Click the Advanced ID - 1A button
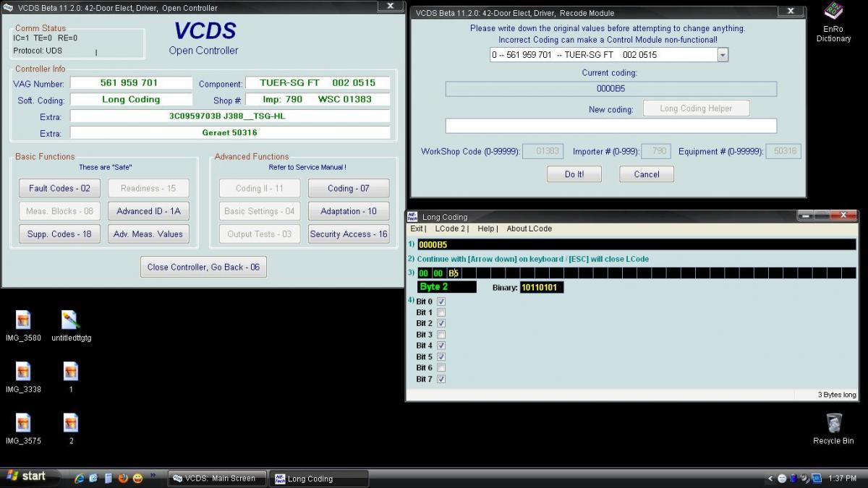The width and height of the screenshot is (868, 488). 148,211
